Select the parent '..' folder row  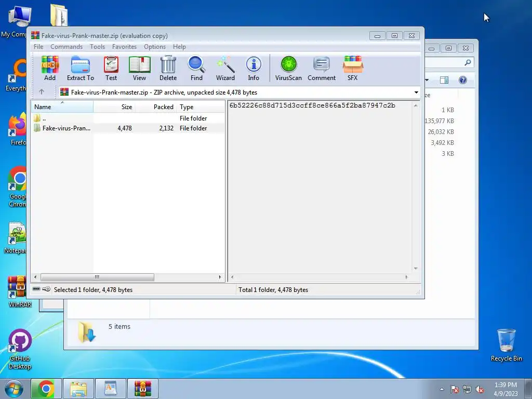[x=128, y=118]
